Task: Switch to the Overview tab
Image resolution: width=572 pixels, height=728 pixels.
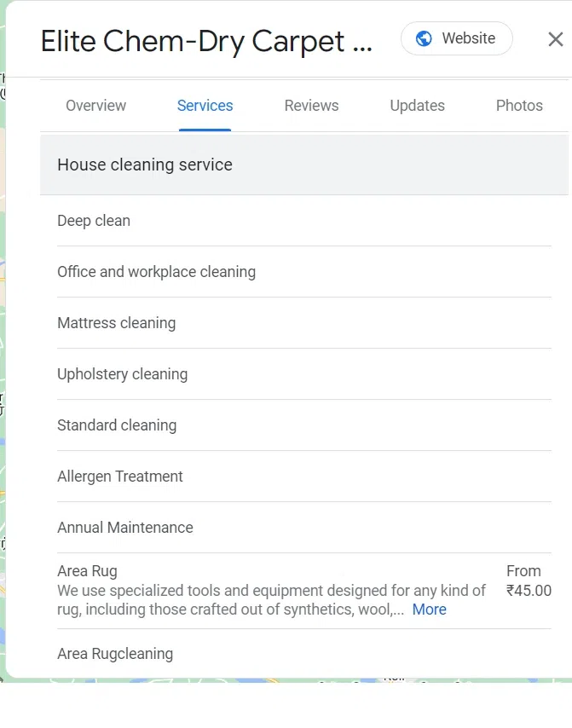Action: pyautogui.click(x=95, y=106)
